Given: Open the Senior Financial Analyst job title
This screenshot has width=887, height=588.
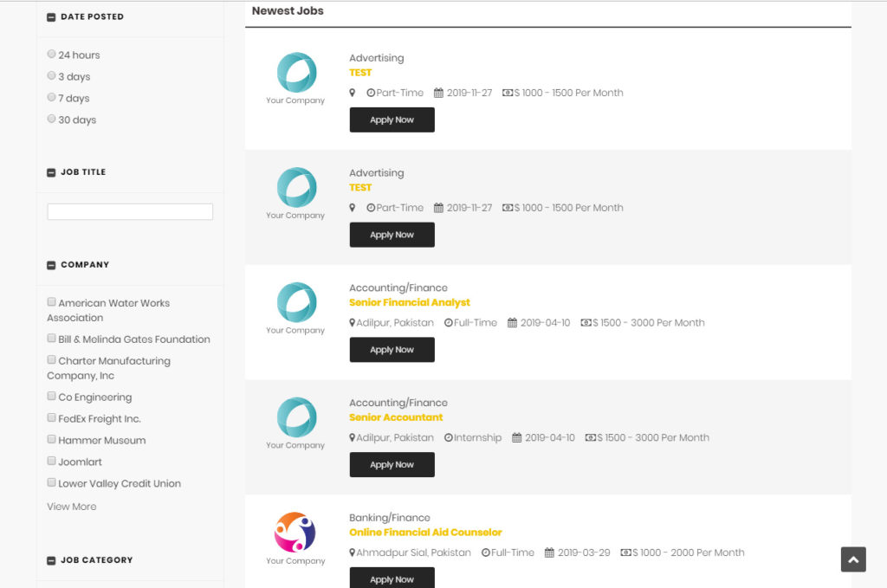Looking at the screenshot, I should click(x=410, y=302).
